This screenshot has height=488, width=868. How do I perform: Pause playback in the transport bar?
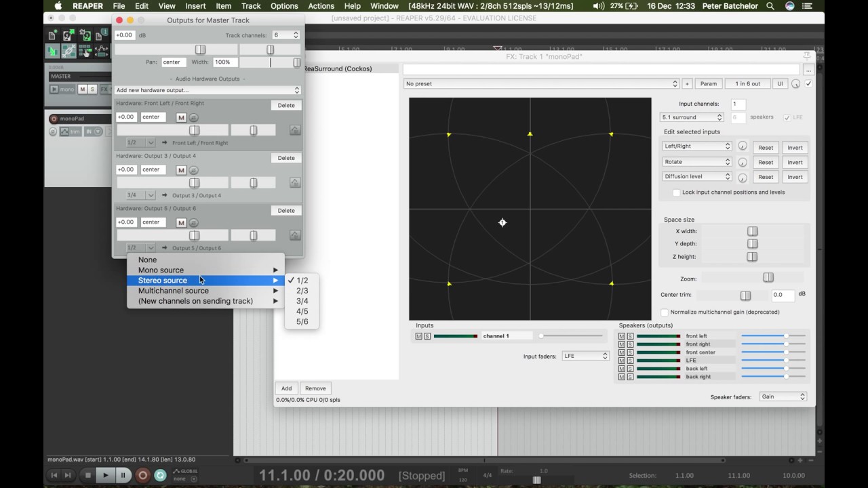[123, 476]
